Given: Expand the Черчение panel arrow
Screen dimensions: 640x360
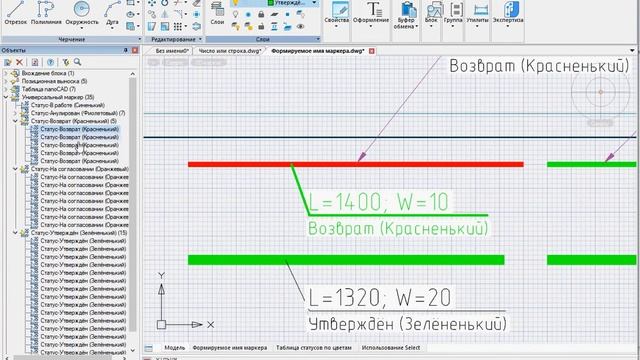Looking at the screenshot, I should 140,39.
